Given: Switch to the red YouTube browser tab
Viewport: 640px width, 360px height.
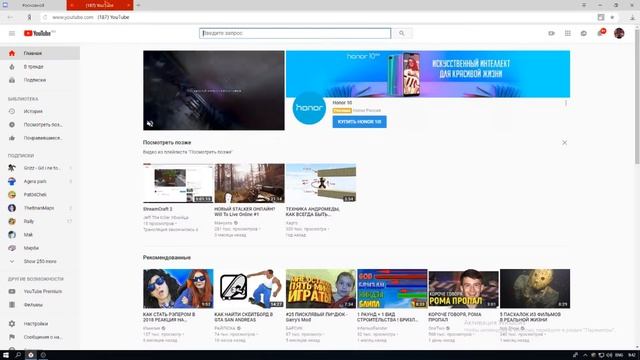Looking at the screenshot, I should pyautogui.click(x=100, y=5).
